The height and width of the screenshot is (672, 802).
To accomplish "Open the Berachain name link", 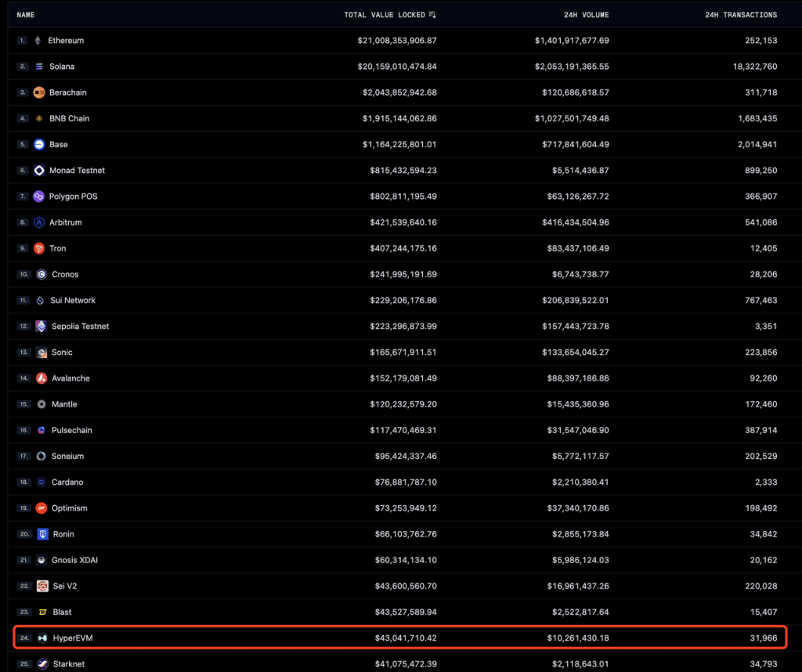I will point(68,92).
